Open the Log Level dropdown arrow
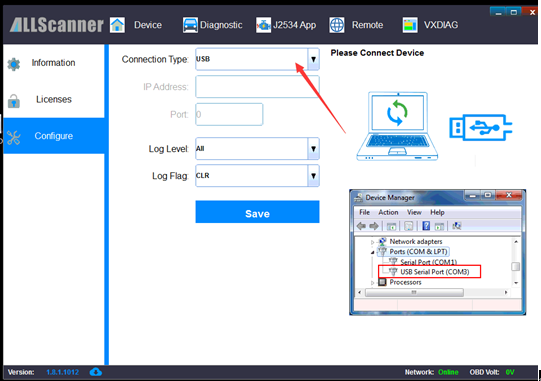This screenshot has height=381, width=541. tap(313, 149)
